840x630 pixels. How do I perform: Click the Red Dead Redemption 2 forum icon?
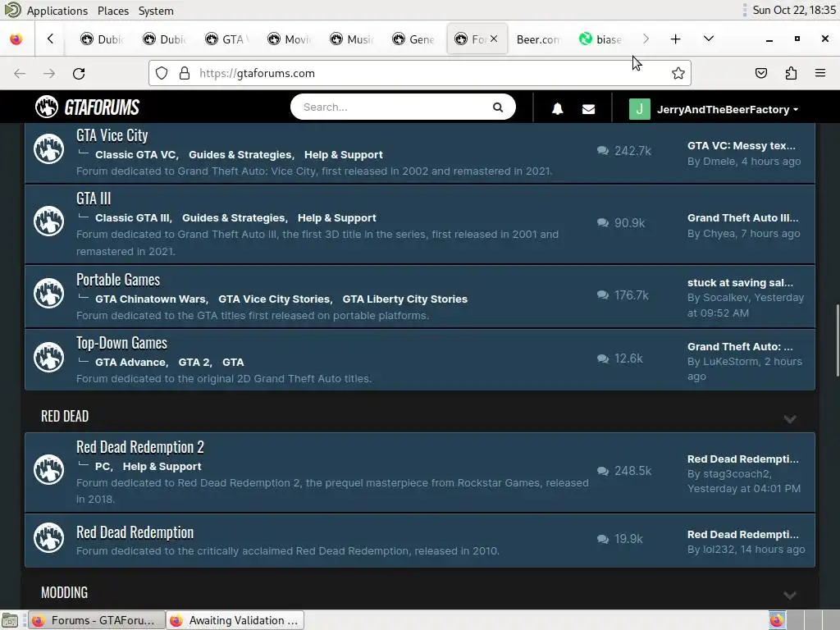click(48, 470)
